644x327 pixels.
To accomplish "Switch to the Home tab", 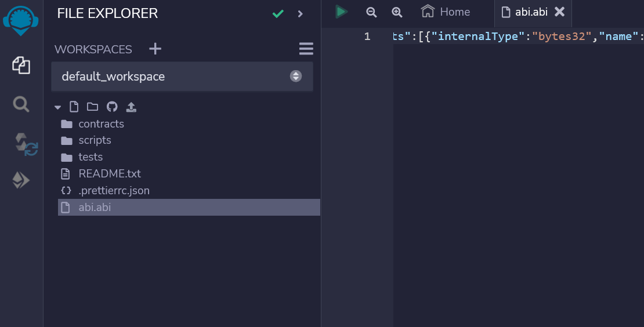I will 445,12.
